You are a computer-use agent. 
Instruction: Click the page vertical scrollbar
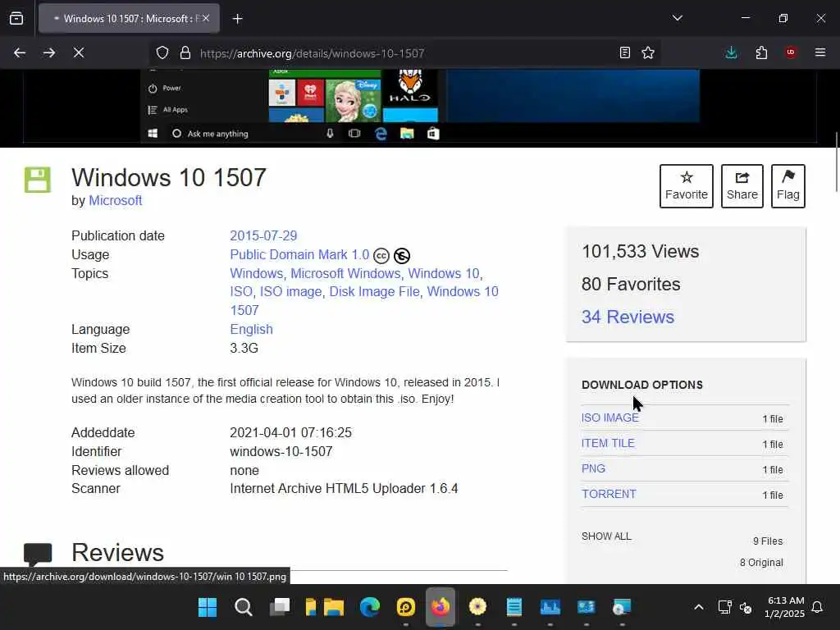tap(836, 162)
